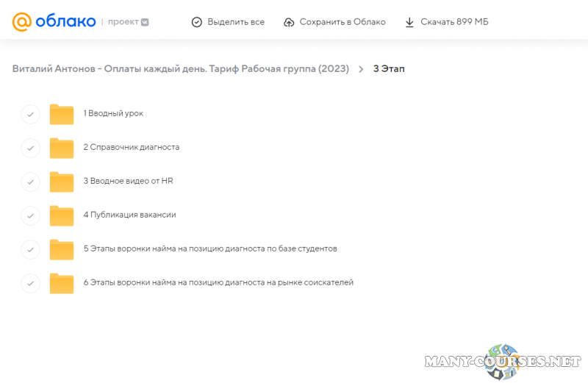Screen dimensions: 588x386
Task: Select checkbox for 1 Вводный урок
Action: [30, 114]
